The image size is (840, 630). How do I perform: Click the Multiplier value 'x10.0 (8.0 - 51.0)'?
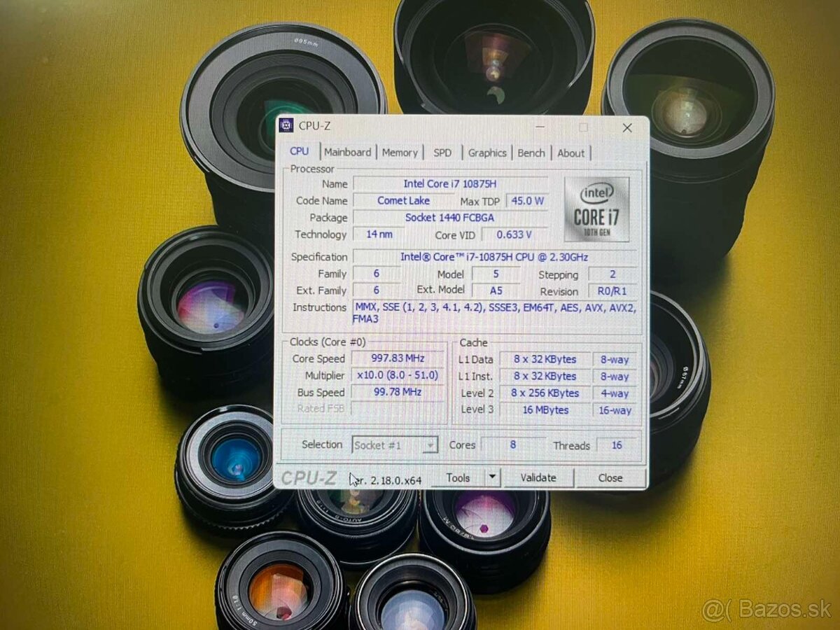coord(397,375)
